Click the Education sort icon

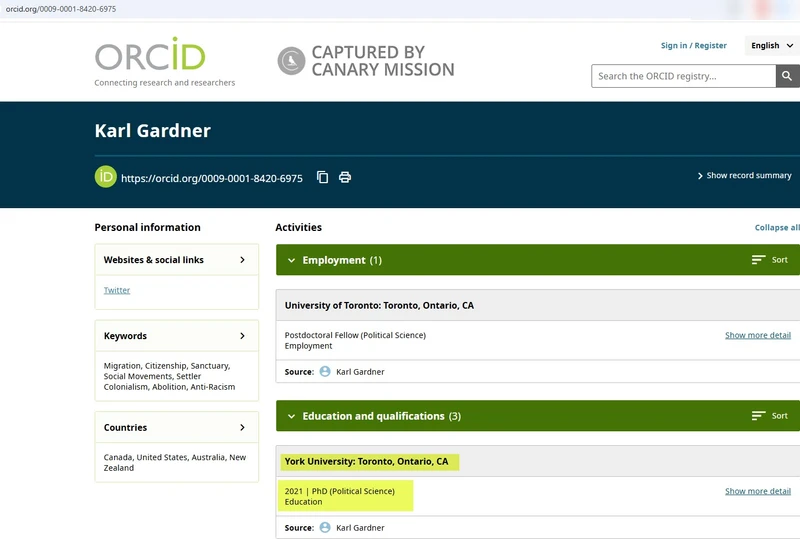[x=759, y=416]
